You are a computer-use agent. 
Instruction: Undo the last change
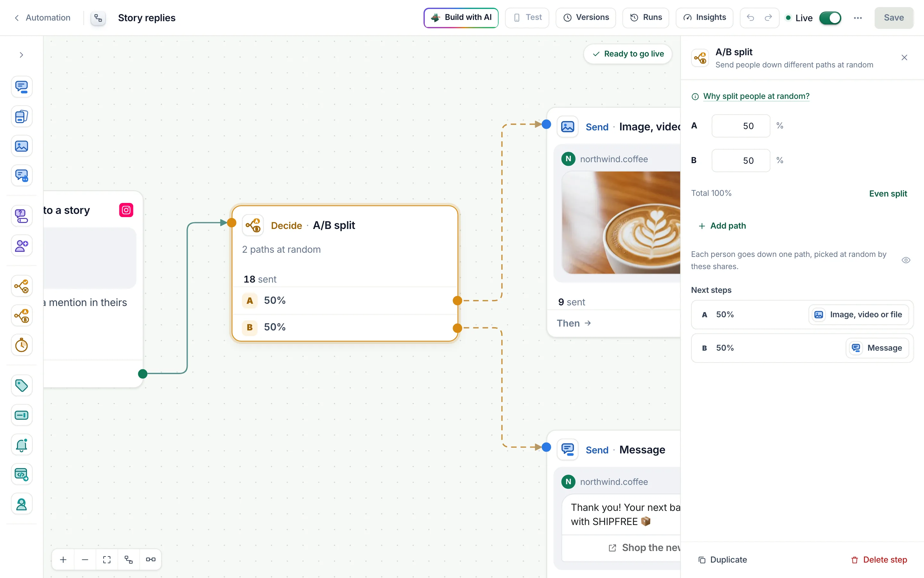coord(750,18)
